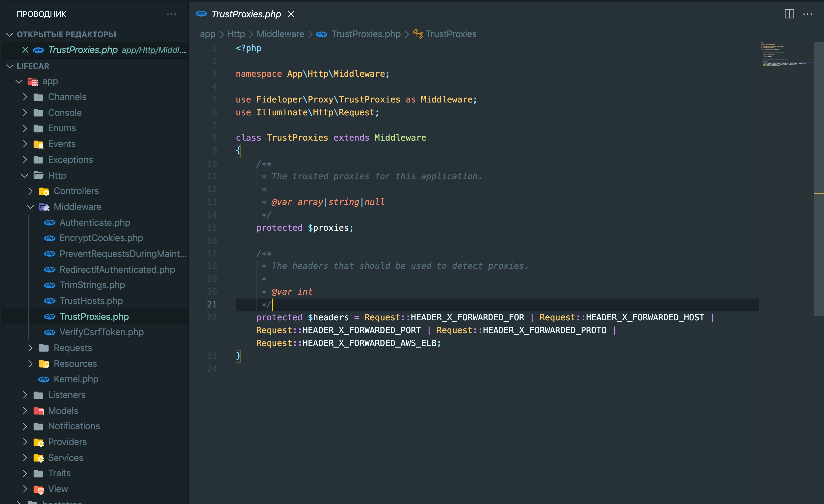This screenshot has height=504, width=824.
Task: Click the View folder icon
Action: (38, 489)
